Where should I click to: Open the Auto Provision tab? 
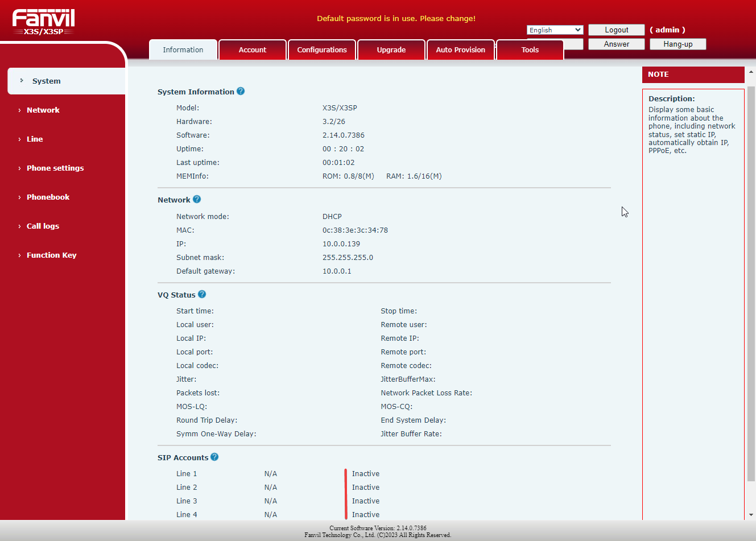tap(460, 49)
